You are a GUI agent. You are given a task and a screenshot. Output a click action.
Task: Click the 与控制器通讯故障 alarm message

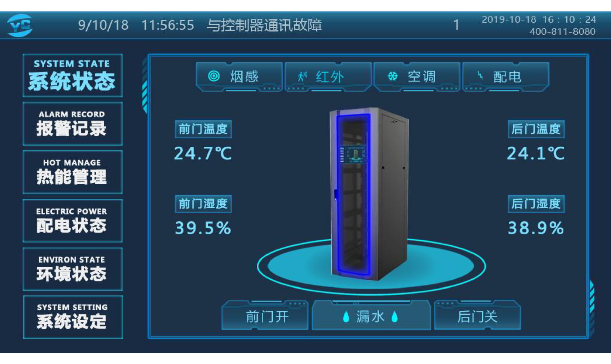click(x=264, y=25)
